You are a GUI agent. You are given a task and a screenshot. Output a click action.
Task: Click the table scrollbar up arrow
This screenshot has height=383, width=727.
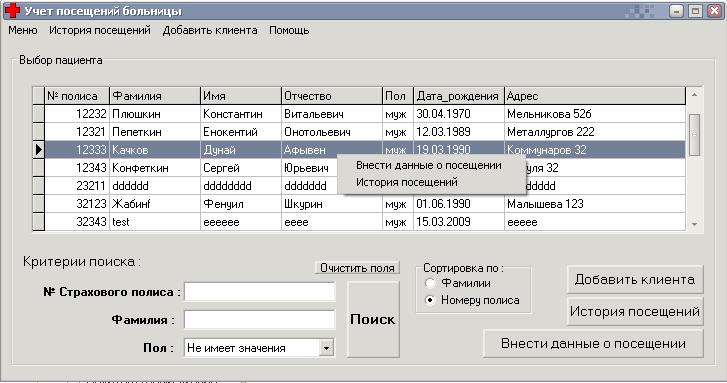pos(694,95)
